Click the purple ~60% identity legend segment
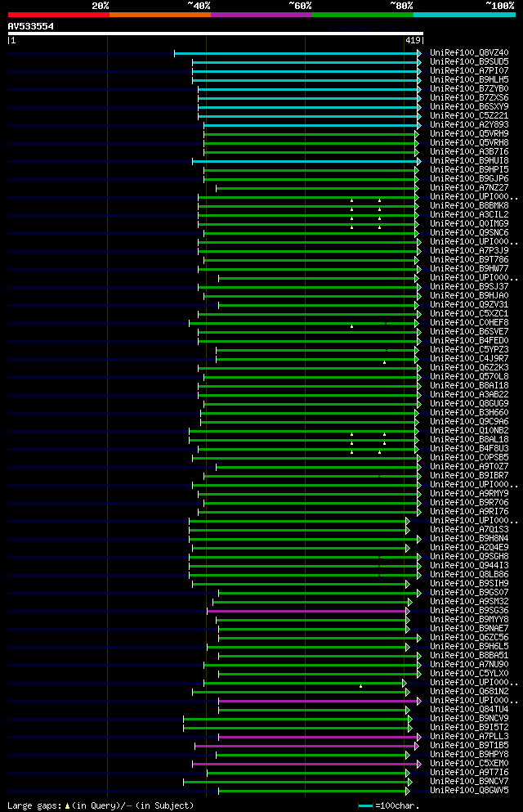523x812 pixels. pyautogui.click(x=261, y=15)
